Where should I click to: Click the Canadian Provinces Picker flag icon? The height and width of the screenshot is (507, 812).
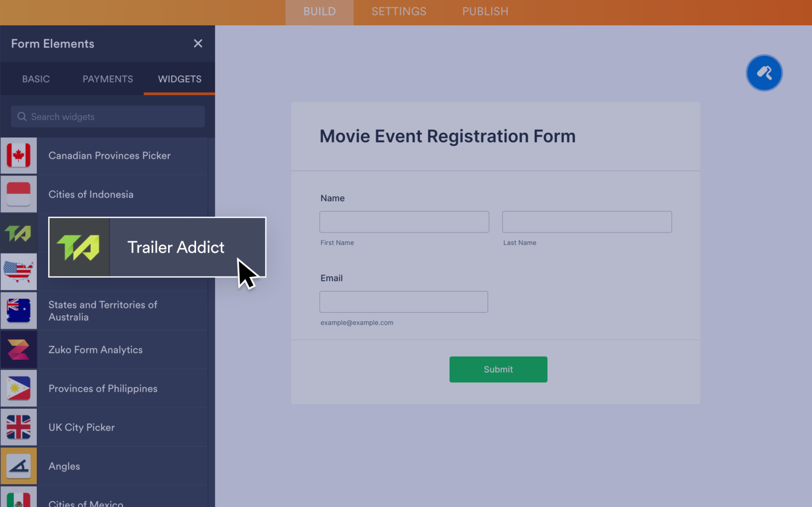19,156
